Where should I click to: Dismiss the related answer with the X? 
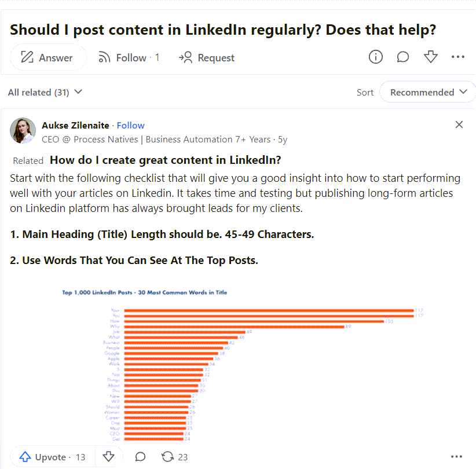click(x=459, y=124)
